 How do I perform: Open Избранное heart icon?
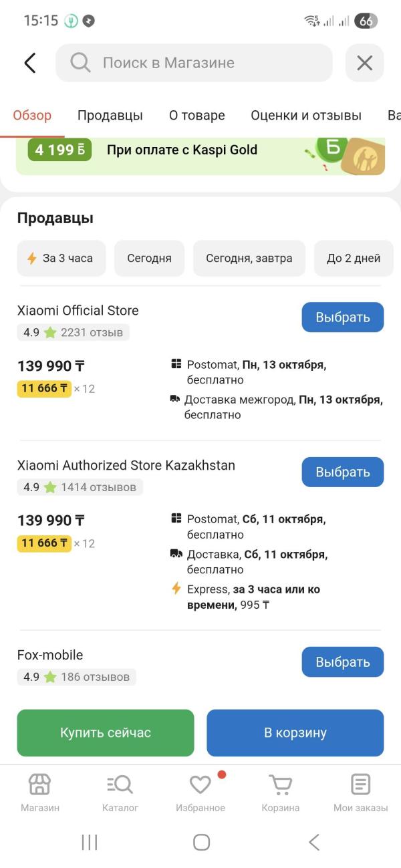click(200, 784)
